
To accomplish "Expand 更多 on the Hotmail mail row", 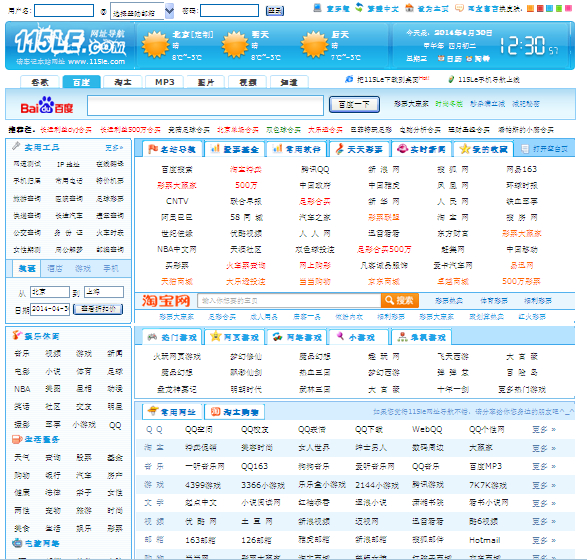I will pyautogui.click(x=544, y=540).
